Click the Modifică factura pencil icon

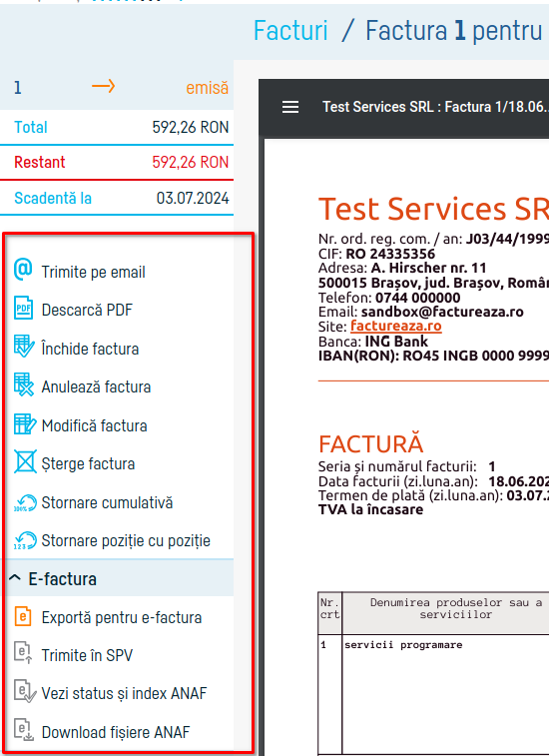(x=25, y=424)
